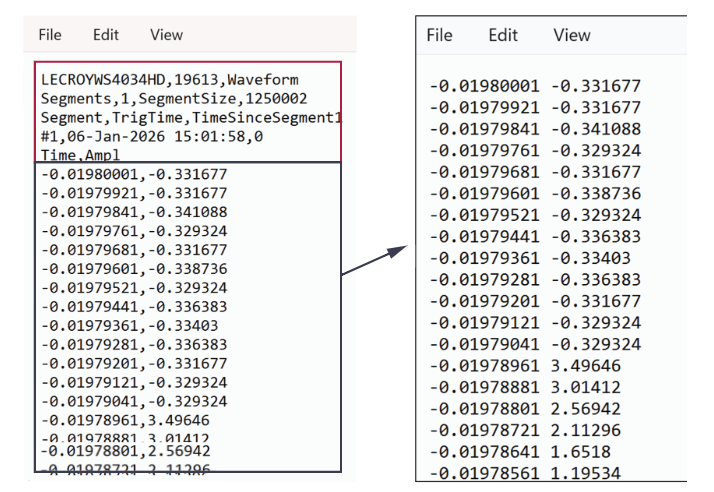Viewport: 714px width, 492px height.
Task: Click right row '-0.01978721 2.11296'
Action: coord(525,430)
